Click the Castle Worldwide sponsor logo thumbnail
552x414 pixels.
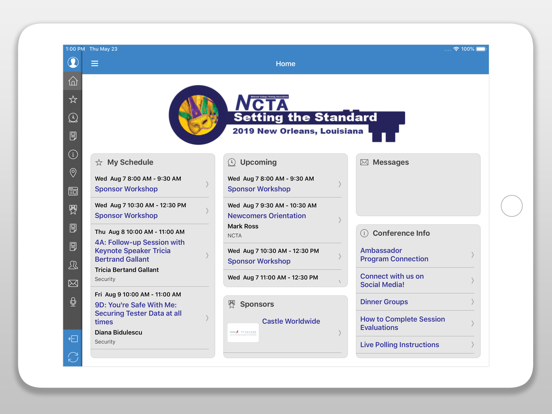(x=243, y=332)
